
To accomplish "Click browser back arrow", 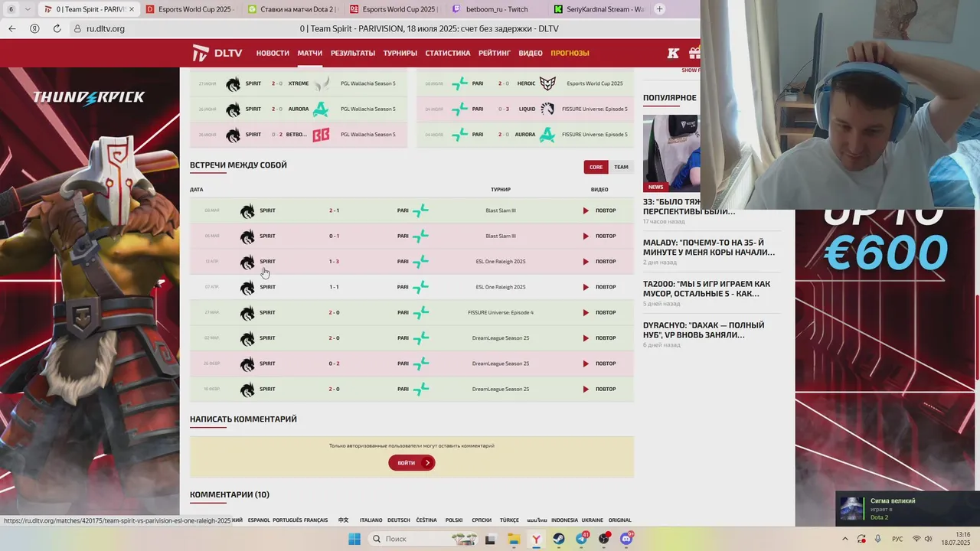I will pos(11,28).
